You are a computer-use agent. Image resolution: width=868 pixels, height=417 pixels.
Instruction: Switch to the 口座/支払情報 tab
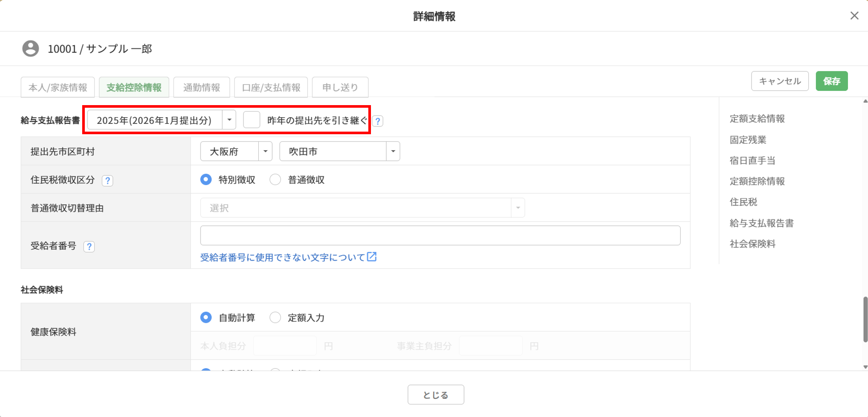click(271, 87)
